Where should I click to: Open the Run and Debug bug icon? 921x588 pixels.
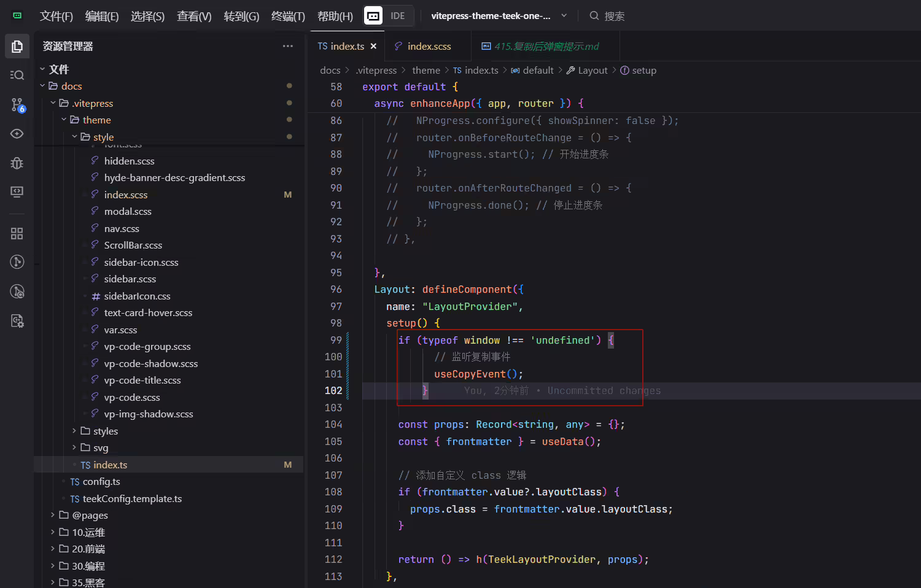(17, 163)
